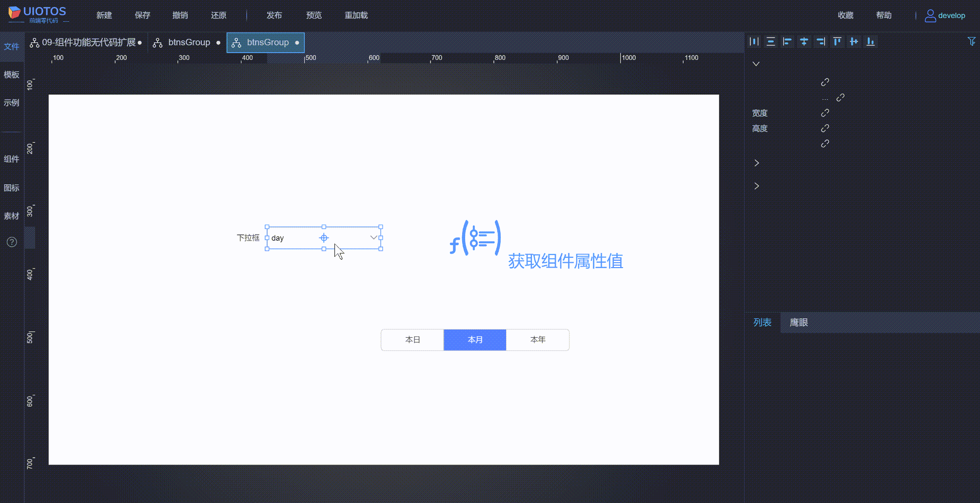Viewport: 980px width, 503px height.
Task: Select the 本年 option in button group
Action: [538, 340]
